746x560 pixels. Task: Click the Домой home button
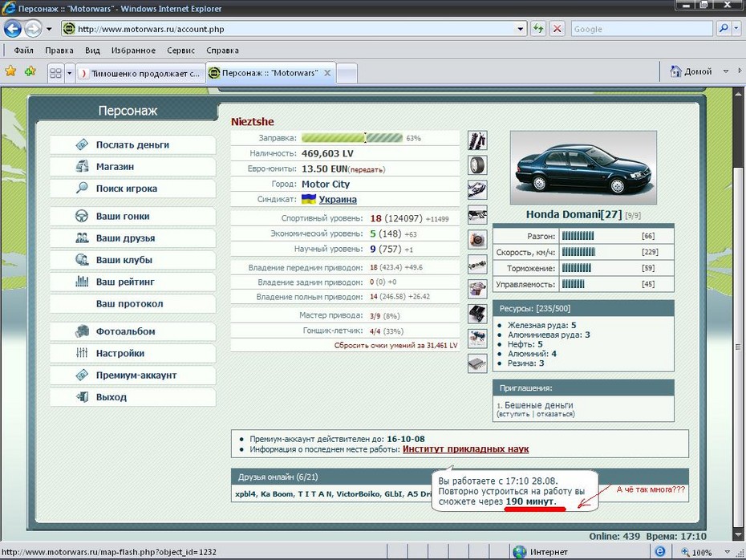click(691, 71)
